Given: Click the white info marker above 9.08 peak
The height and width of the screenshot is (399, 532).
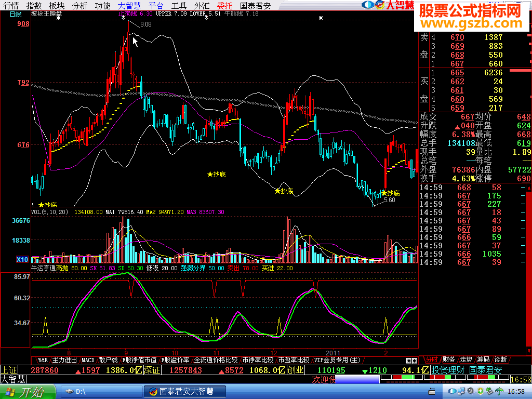Looking at the screenshot, I should 124,17.
